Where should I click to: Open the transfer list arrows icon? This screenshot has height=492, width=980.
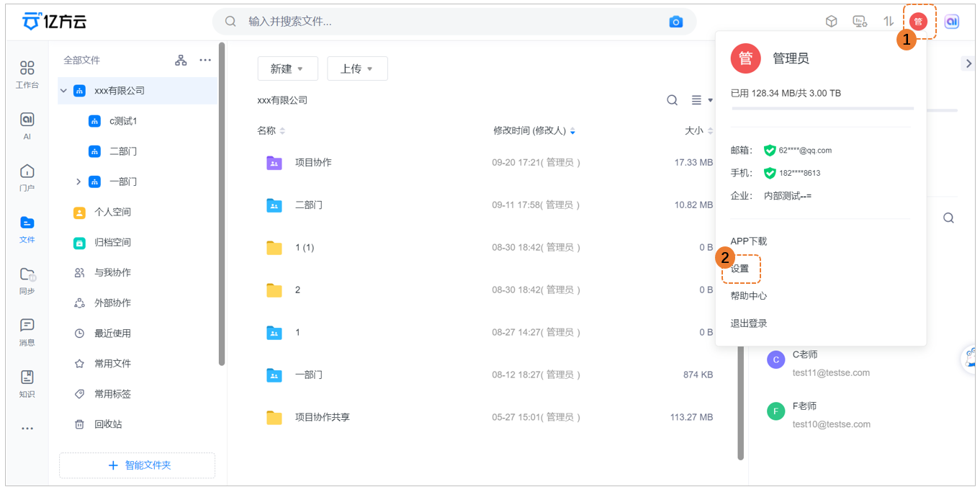889,22
